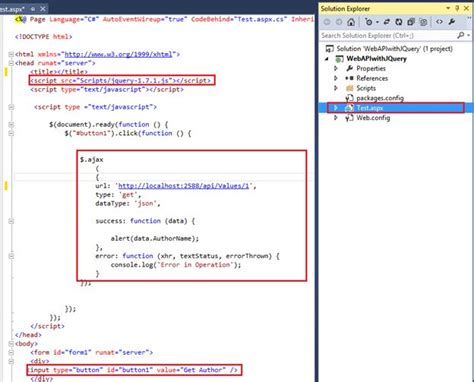Image resolution: width=474 pixels, height=382 pixels.
Task: Collapse the head tag outline region
Action: point(11,63)
